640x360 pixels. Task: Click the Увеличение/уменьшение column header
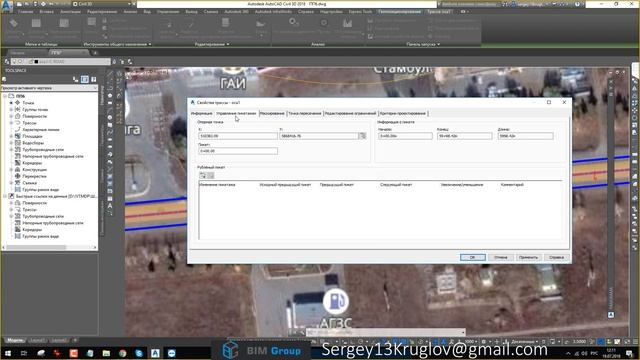462,185
